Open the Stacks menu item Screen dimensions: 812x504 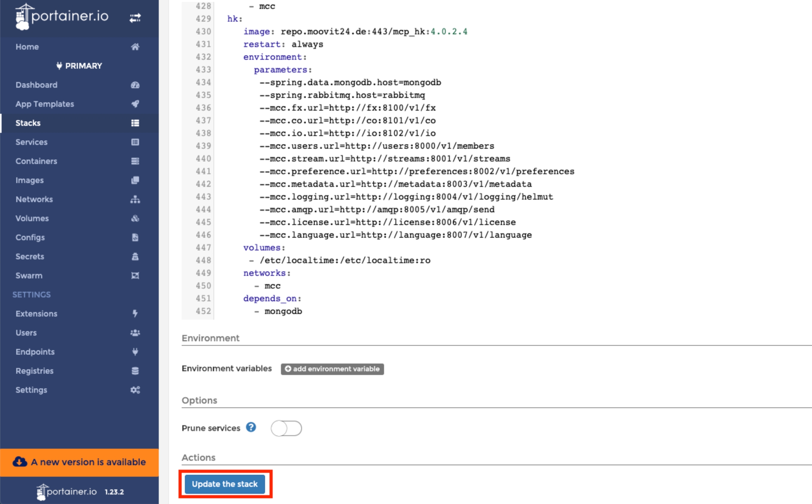tap(28, 123)
